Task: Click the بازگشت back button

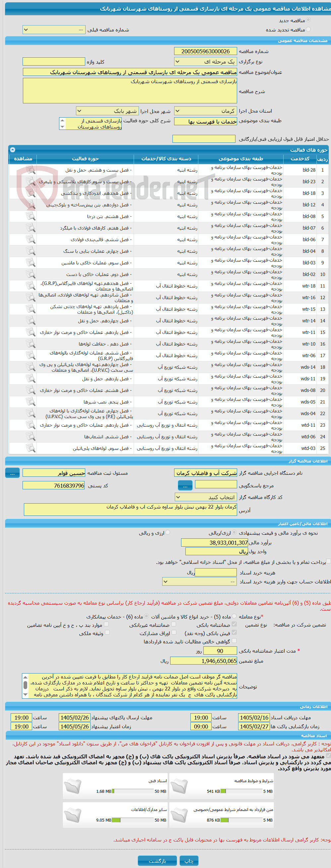Action: 157,861
